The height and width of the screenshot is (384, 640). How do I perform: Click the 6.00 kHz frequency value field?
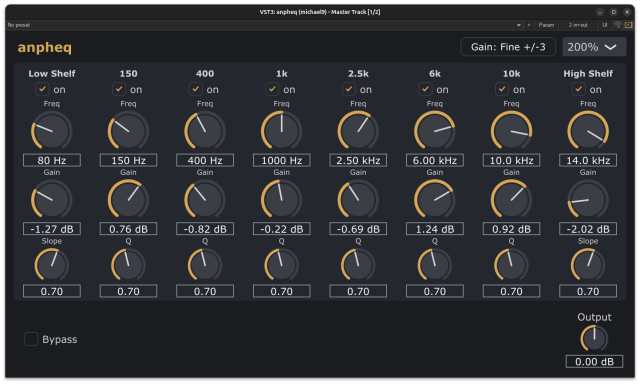click(435, 160)
